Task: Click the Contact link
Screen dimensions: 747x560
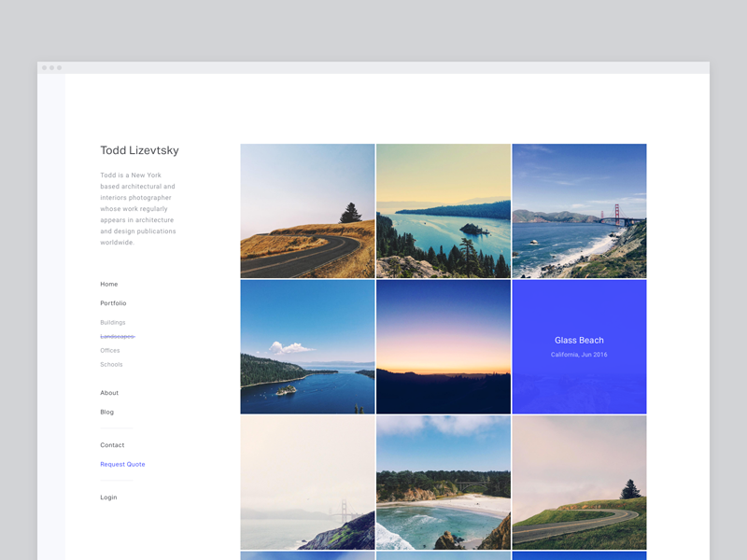Action: (112, 445)
